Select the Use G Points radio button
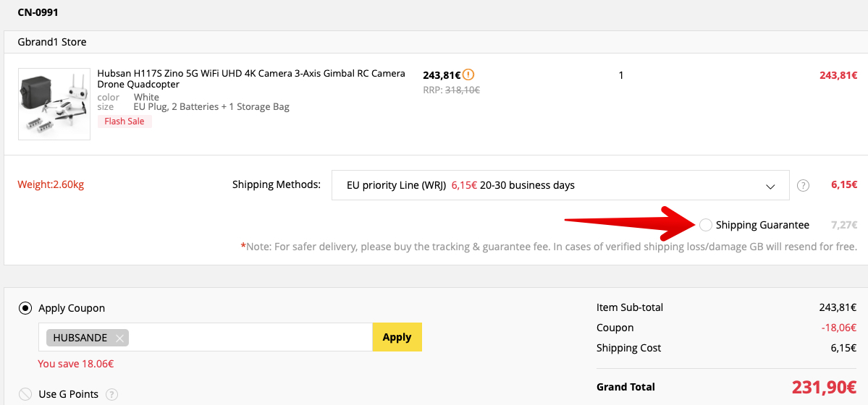This screenshot has height=405, width=868. (25, 394)
